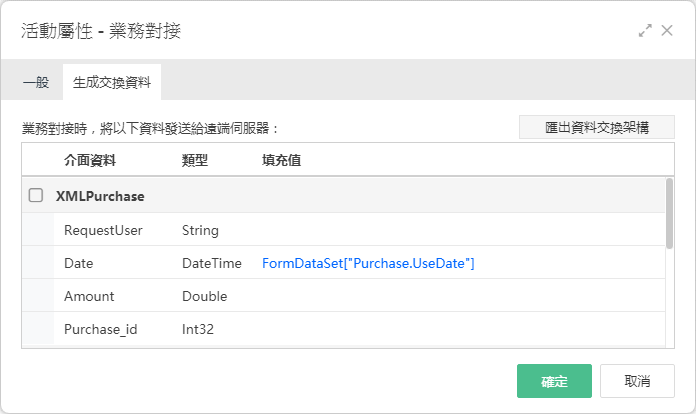Click the 匯出資料交換架構 button

tap(597, 127)
